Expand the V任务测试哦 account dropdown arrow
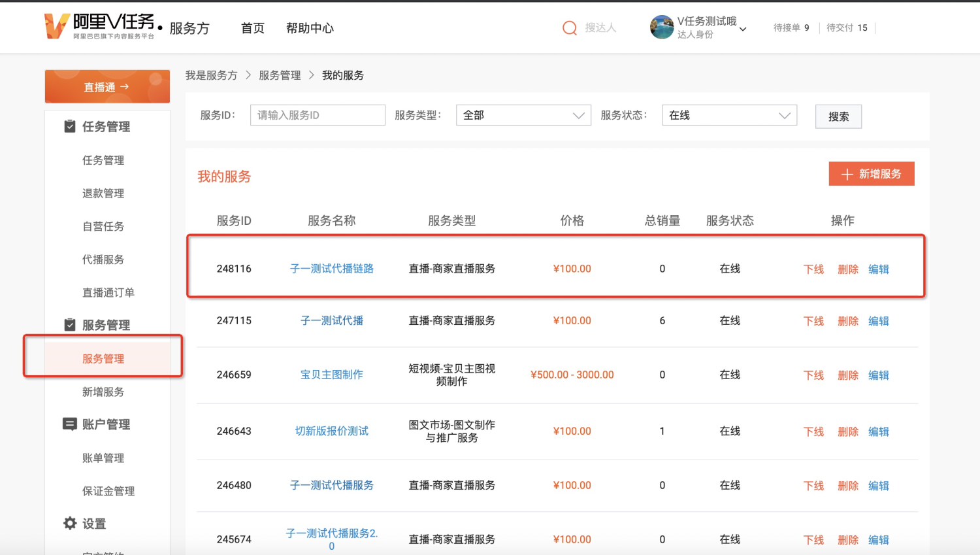 pyautogui.click(x=743, y=29)
